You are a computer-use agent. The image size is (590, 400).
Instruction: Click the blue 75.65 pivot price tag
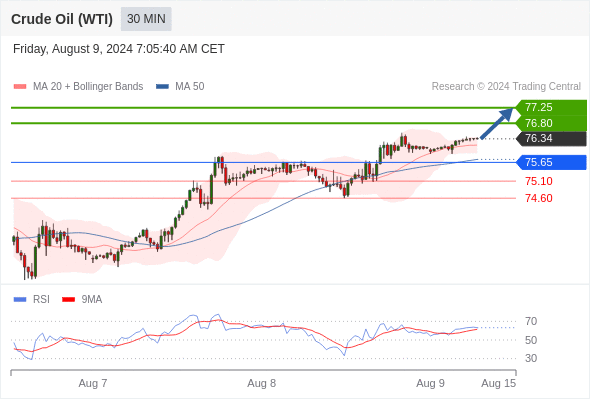tap(551, 162)
